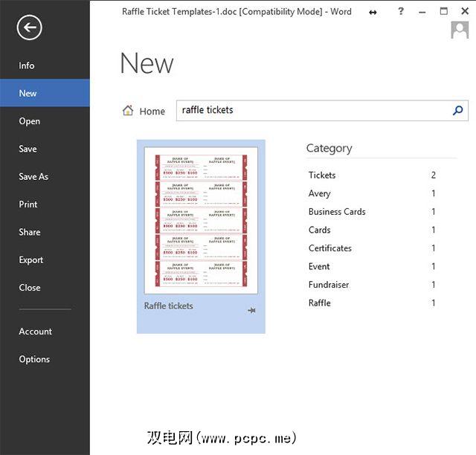The image size is (476, 455).
Task: Go to the Share section
Action: (x=30, y=232)
